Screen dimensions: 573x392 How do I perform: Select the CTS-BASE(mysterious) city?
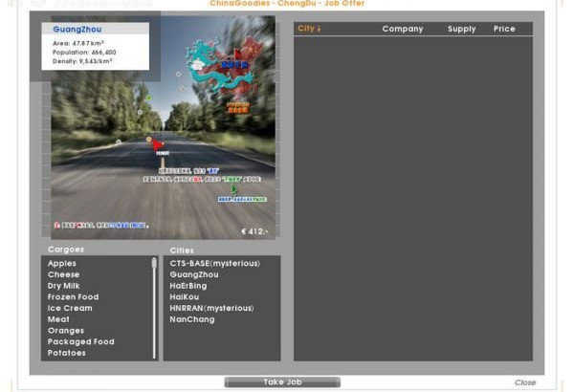tap(215, 263)
